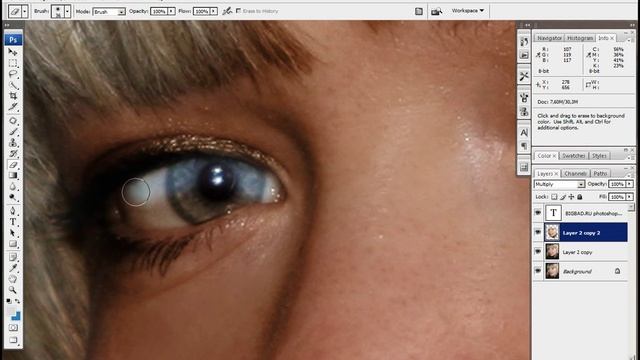
Task: Toggle the Brushes palette icon
Action: tap(419, 11)
